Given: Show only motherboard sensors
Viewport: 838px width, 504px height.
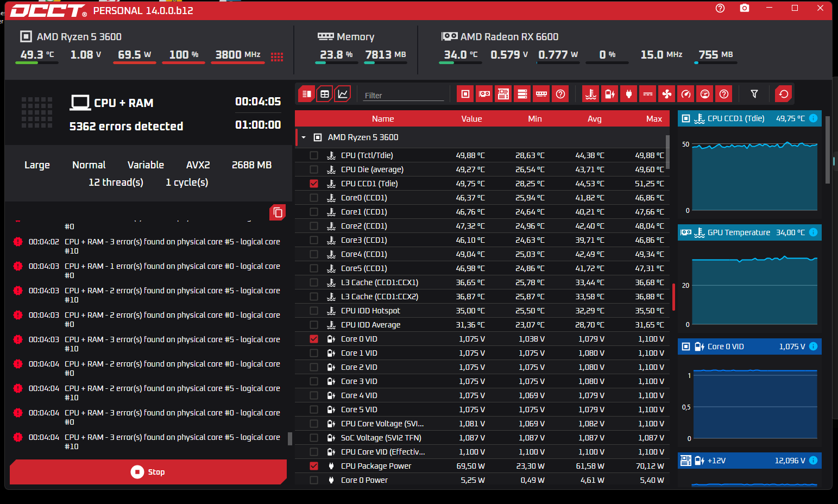Looking at the screenshot, I should pyautogui.click(x=503, y=94).
